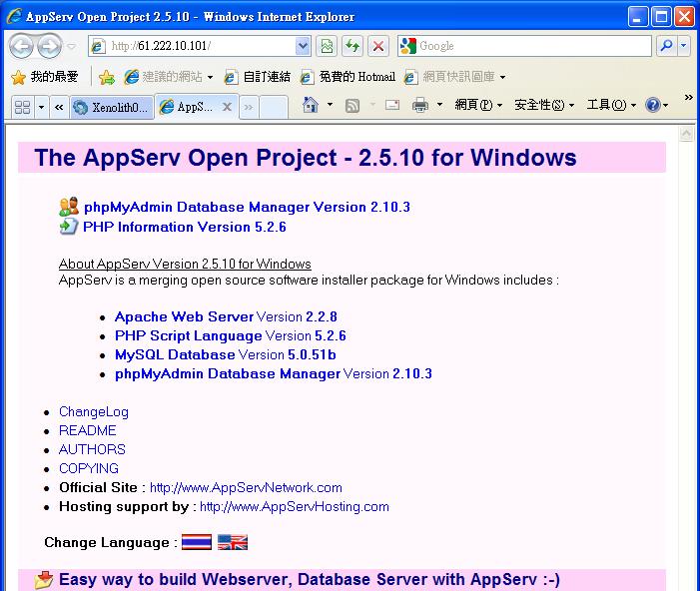Click the mail download icon near Easy way

click(44, 580)
